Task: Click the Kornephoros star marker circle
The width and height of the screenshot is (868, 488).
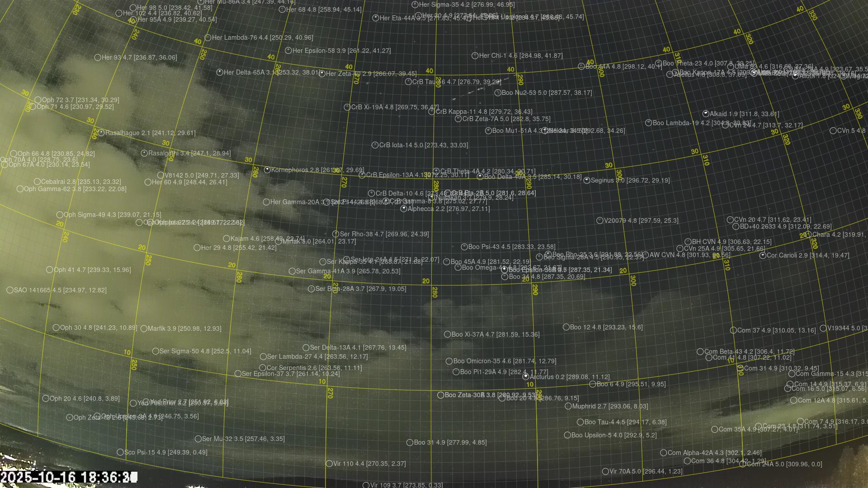Action: [267, 170]
